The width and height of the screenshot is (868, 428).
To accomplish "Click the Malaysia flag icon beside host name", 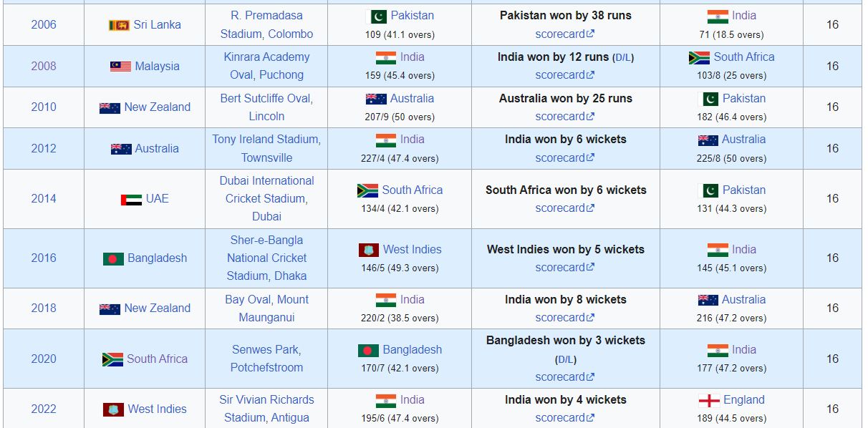I will coord(120,67).
